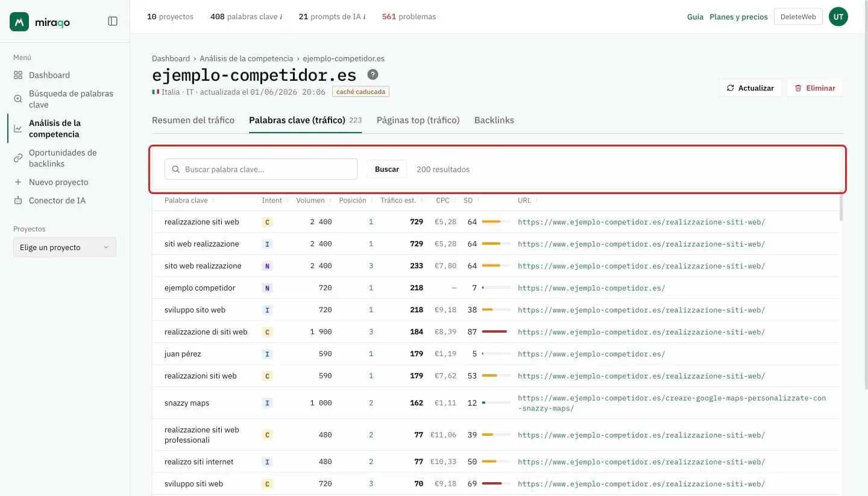Image resolution: width=868 pixels, height=496 pixels.
Task: Open Búsqueda de palabras clave search icon
Action: pyautogui.click(x=18, y=99)
